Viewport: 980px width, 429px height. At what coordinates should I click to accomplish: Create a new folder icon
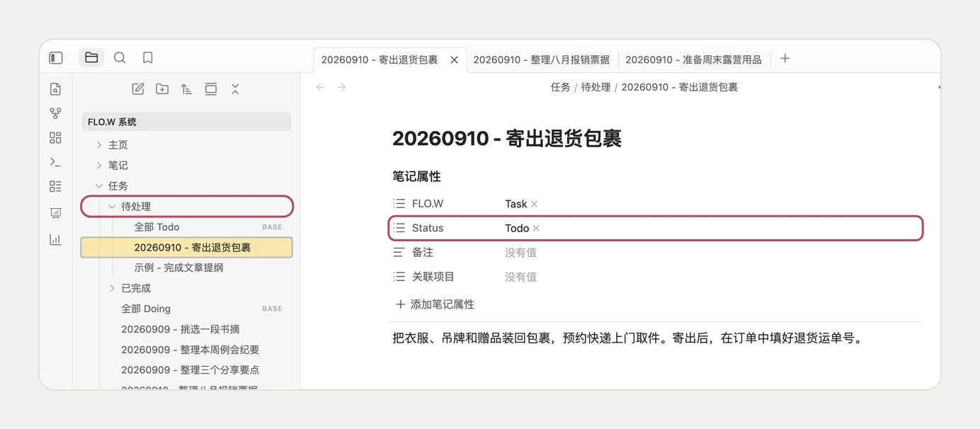[x=162, y=89]
